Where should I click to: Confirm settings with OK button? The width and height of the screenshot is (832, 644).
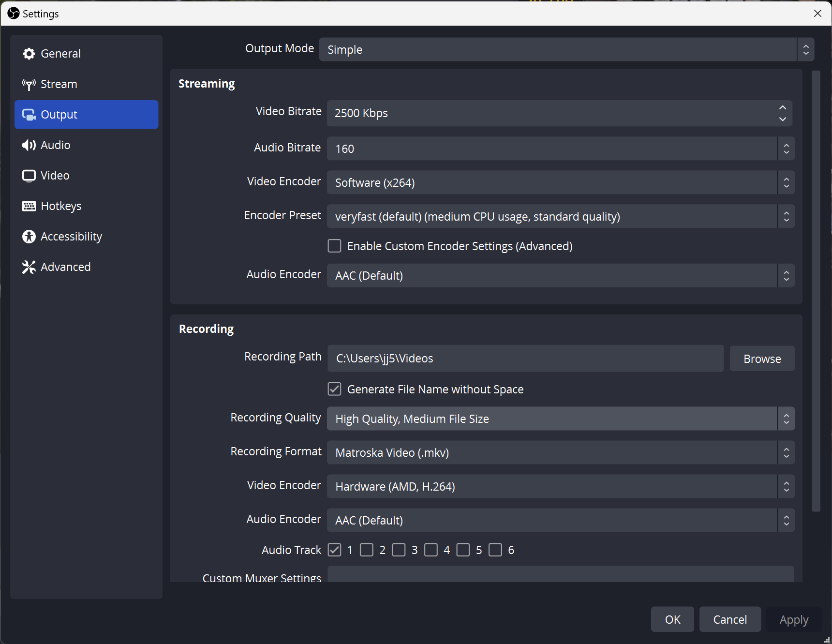tap(672, 619)
